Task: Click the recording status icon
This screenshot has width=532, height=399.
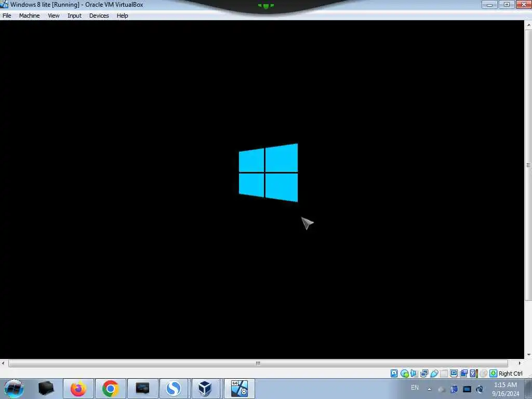Action: (x=463, y=373)
